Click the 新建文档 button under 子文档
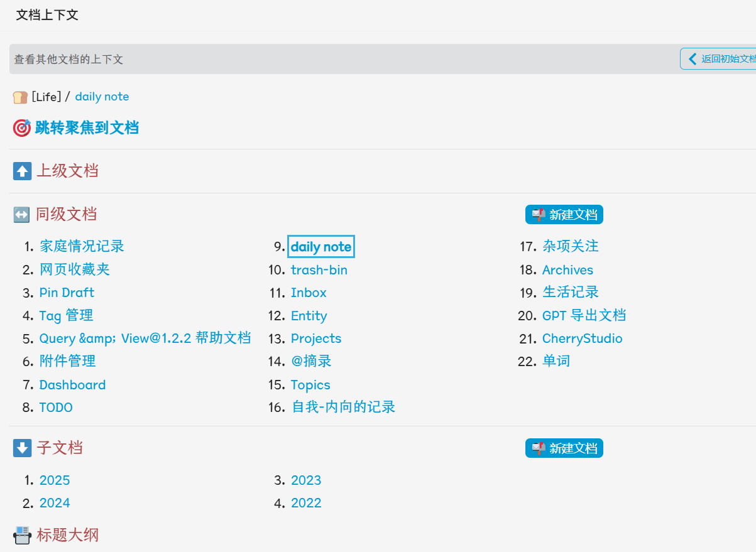Screen dimensions: 756x552 [x=564, y=448]
